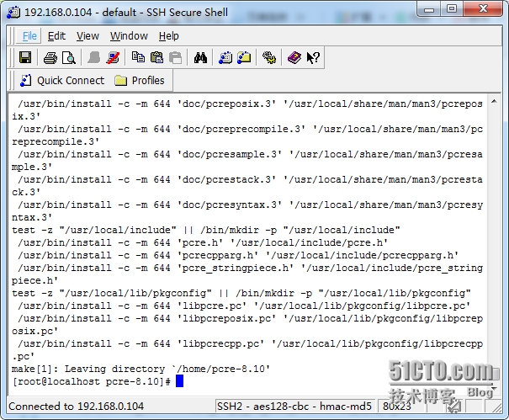Open the Window menu
509x420 pixels.
click(129, 35)
